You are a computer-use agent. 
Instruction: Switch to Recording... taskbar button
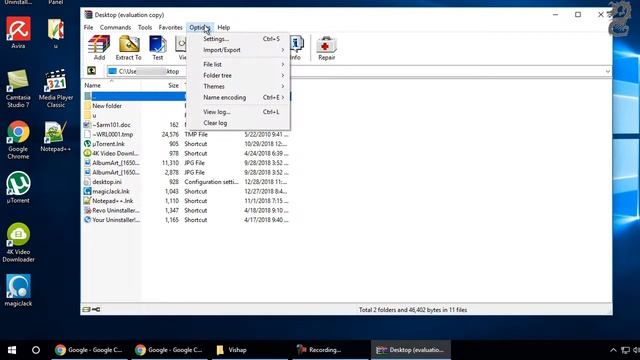coord(329,350)
